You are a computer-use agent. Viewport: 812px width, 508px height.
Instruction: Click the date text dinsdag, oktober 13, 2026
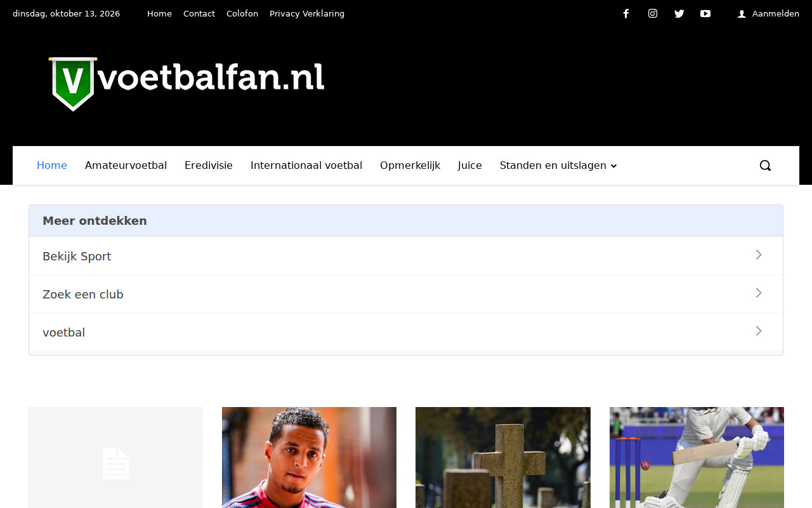click(x=66, y=14)
